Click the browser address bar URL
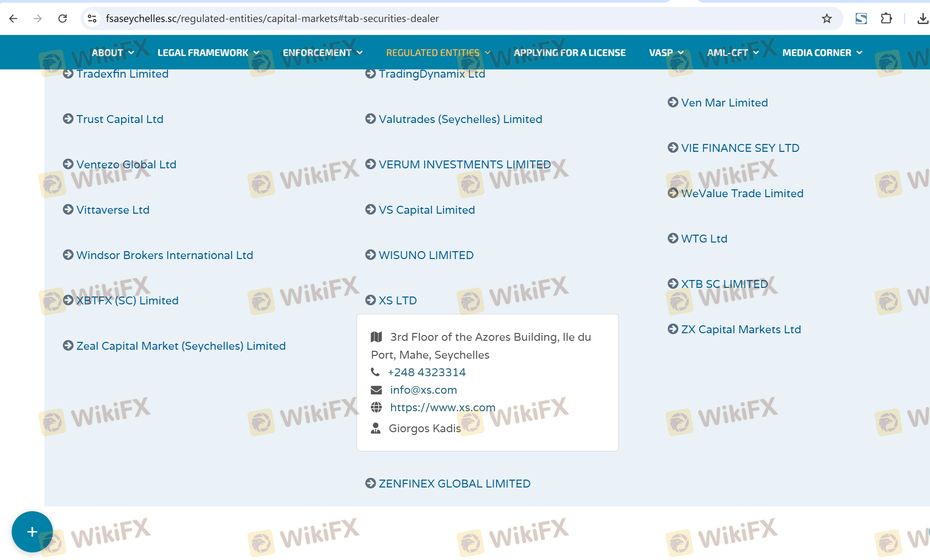The height and width of the screenshot is (560, 930). pyautogui.click(x=272, y=19)
